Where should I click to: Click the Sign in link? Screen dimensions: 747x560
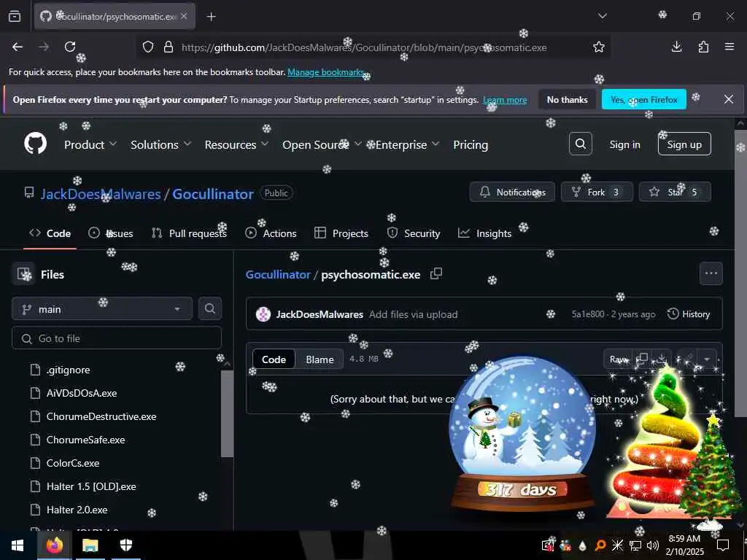pos(624,145)
